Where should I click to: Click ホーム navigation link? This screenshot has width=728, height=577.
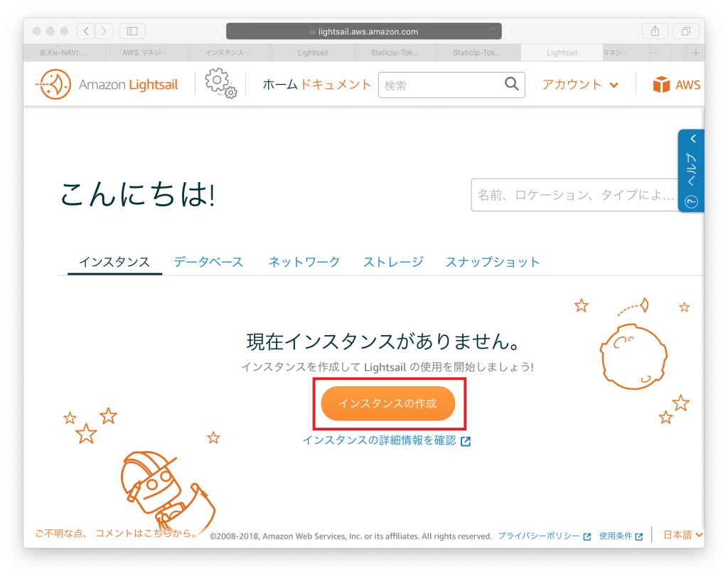tap(280, 85)
